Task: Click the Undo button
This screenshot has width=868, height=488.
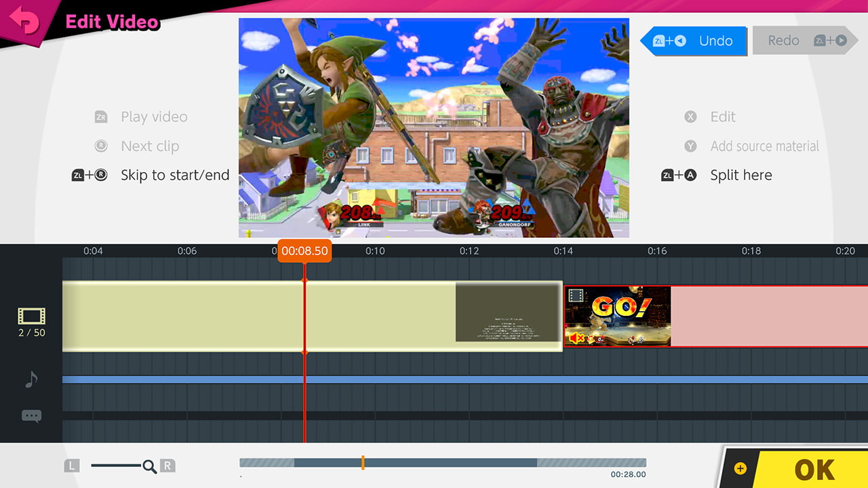Action: coord(694,41)
